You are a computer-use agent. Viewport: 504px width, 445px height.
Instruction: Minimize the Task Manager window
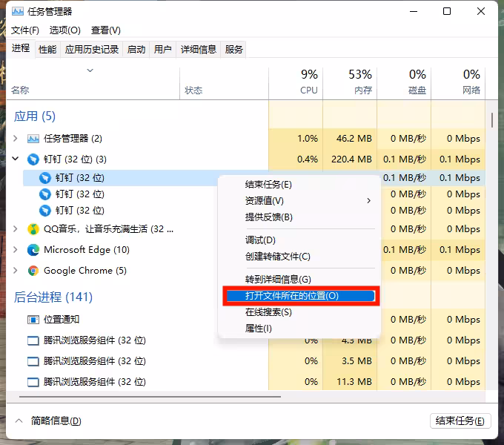414,12
